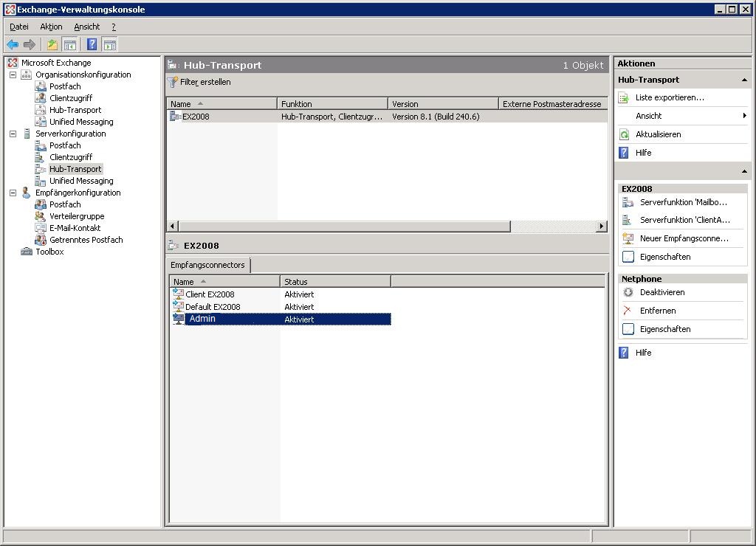Screen dimensions: 756x546
Task: Click Serverfunktion 'Mailbox' action link
Action: click(683, 202)
